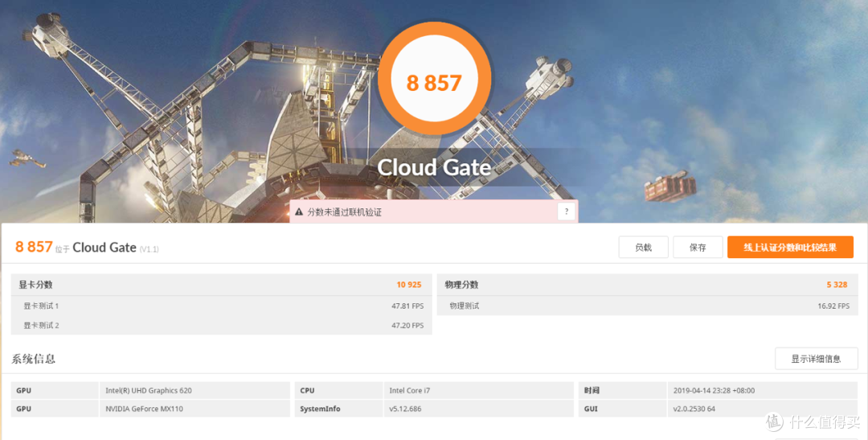Click the NVIDIA GeForce MX110 cell
868x440 pixels.
[194, 409]
